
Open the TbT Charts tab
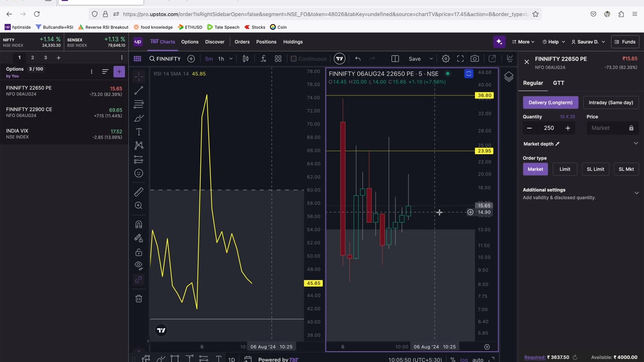coord(163,42)
